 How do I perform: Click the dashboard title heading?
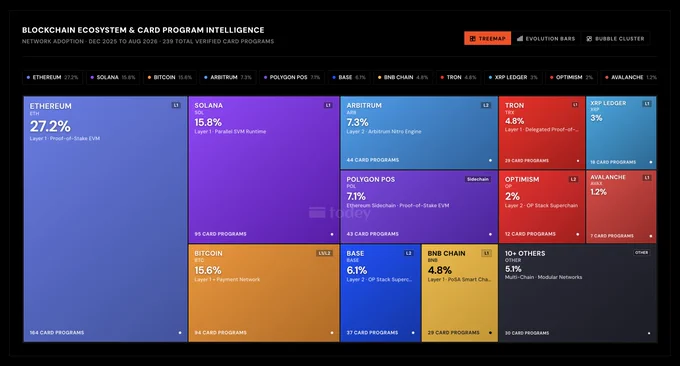[143, 30]
